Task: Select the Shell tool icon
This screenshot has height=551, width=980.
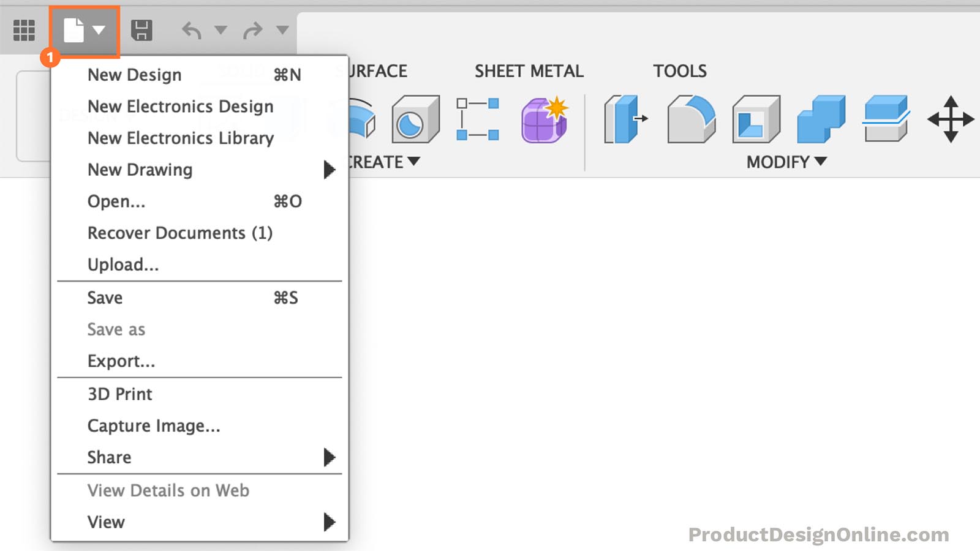Action: 756,119
